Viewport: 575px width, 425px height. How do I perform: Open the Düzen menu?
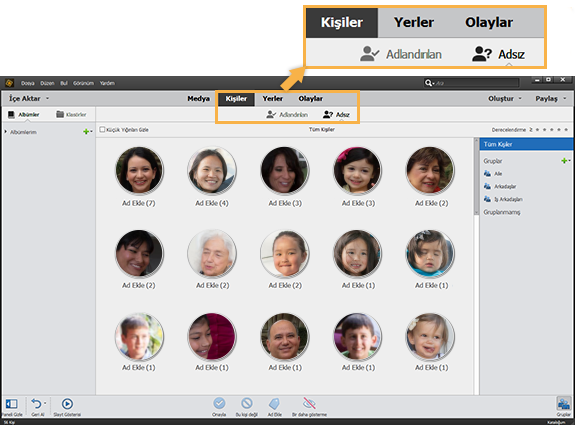(47, 83)
